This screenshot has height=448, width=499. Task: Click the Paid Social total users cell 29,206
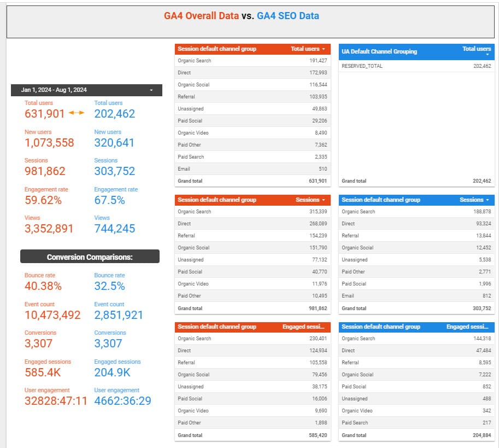click(x=320, y=121)
